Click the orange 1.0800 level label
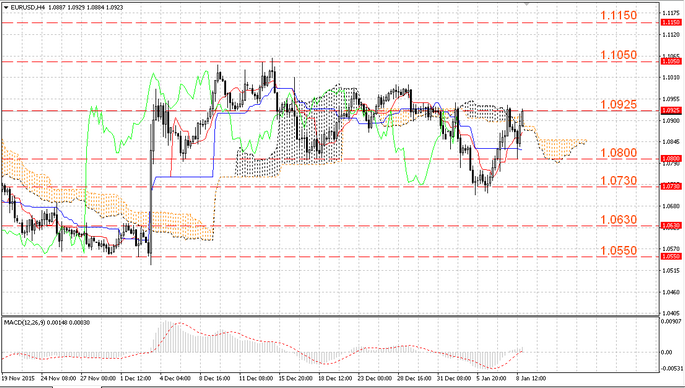Viewport: 685px width, 388px height. click(618, 153)
